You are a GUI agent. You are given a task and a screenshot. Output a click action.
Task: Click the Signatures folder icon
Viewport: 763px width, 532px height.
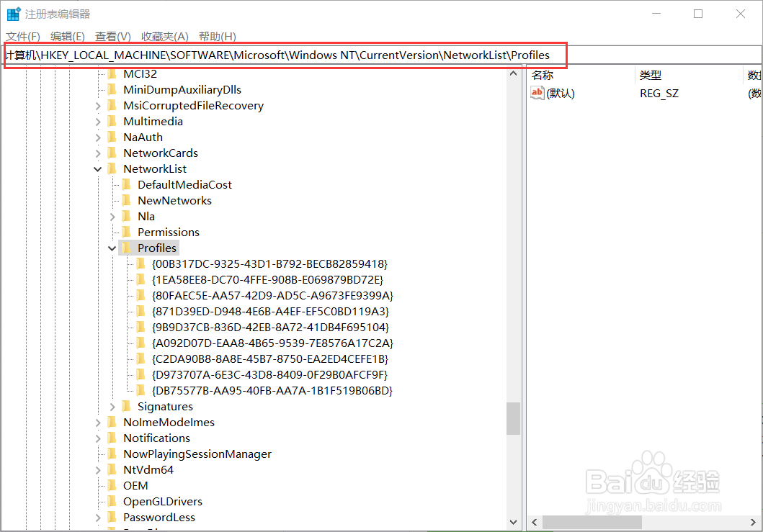127,407
